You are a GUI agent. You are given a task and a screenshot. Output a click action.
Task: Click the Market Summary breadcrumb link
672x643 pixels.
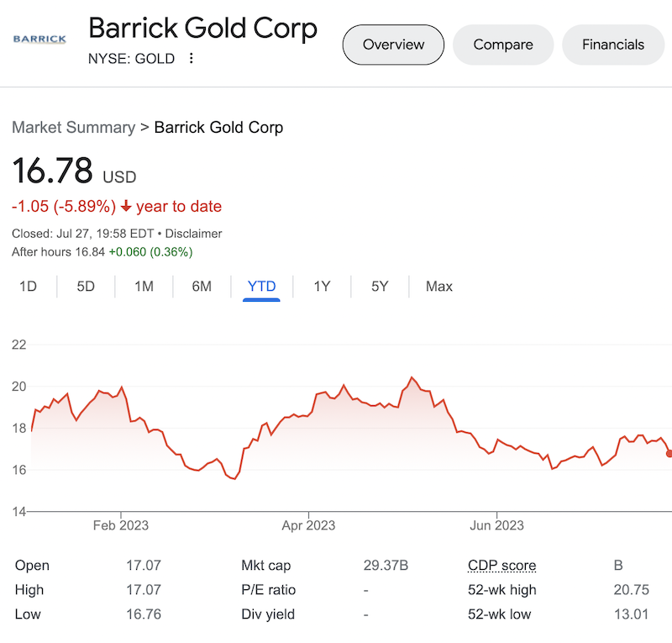click(x=74, y=128)
